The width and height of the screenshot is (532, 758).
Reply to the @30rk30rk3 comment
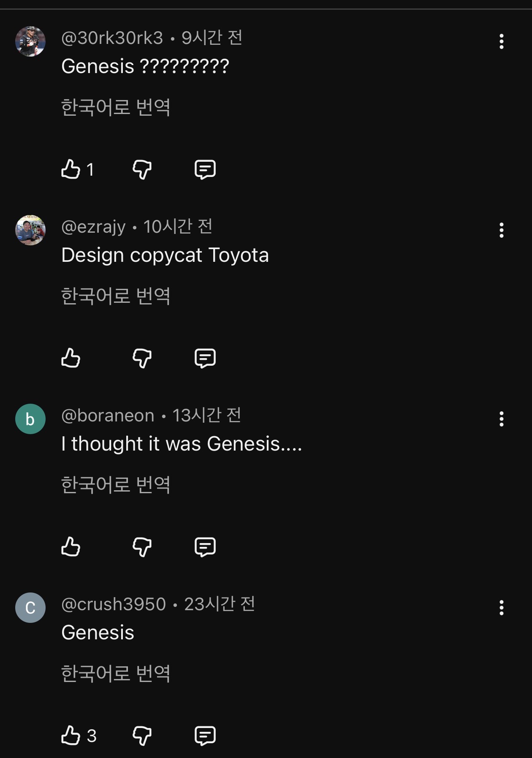pos(205,169)
